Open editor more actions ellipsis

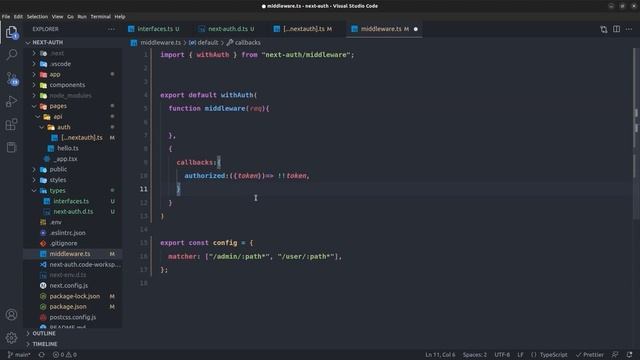629,29
